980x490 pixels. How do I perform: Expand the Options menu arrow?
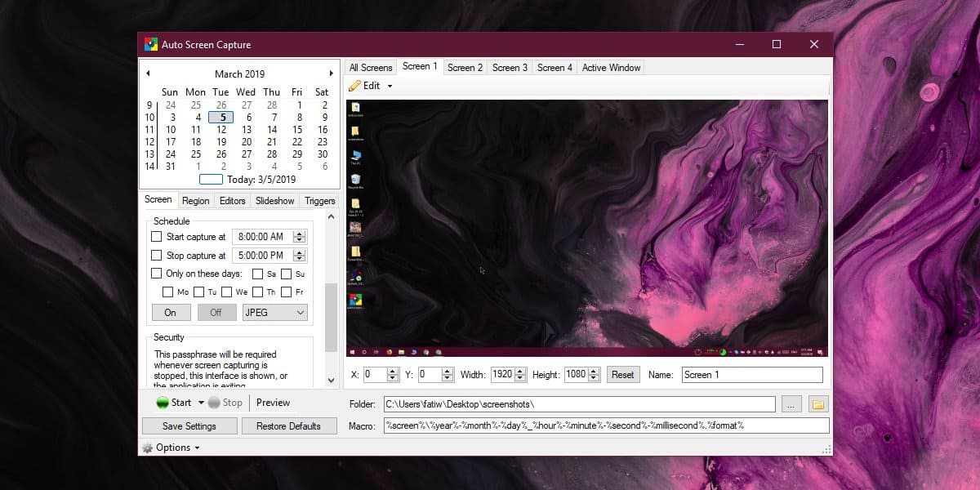pos(198,448)
